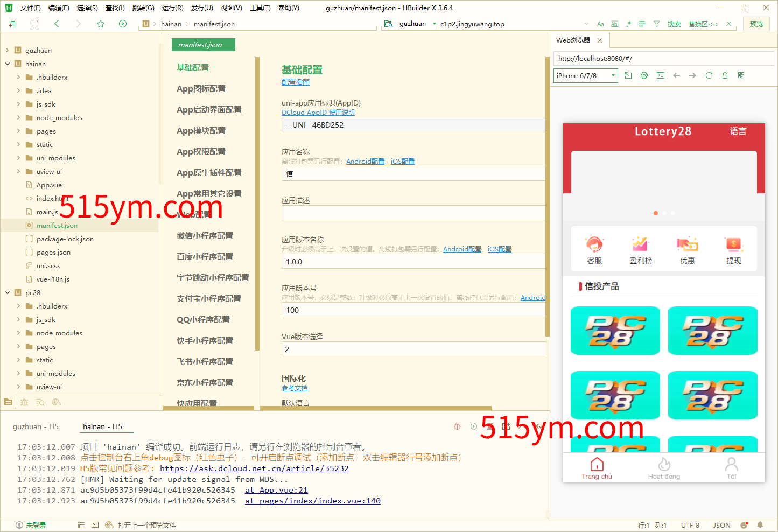
Task: Click the second carousel dot in app preview
Action: click(664, 213)
